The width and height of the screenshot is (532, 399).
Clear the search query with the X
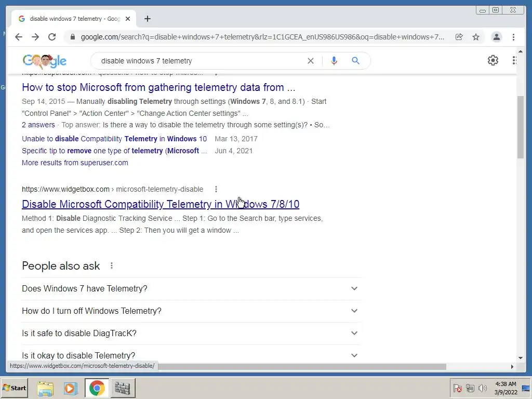click(x=311, y=61)
